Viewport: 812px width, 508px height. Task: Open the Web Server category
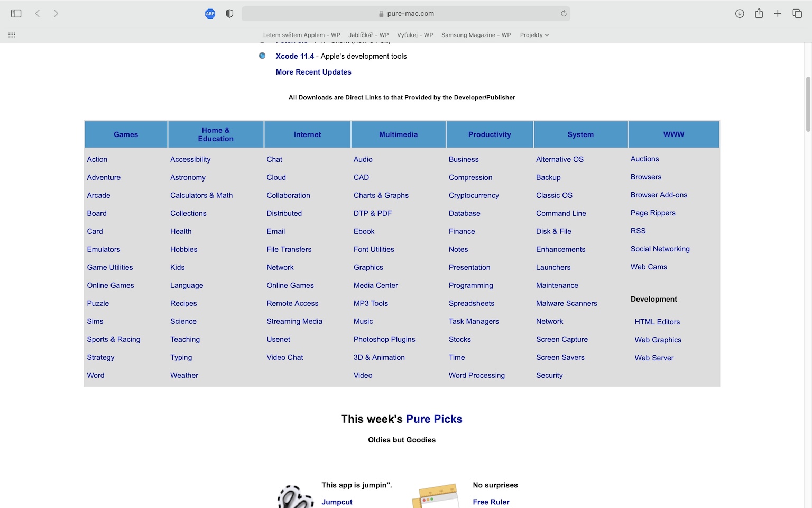point(654,358)
